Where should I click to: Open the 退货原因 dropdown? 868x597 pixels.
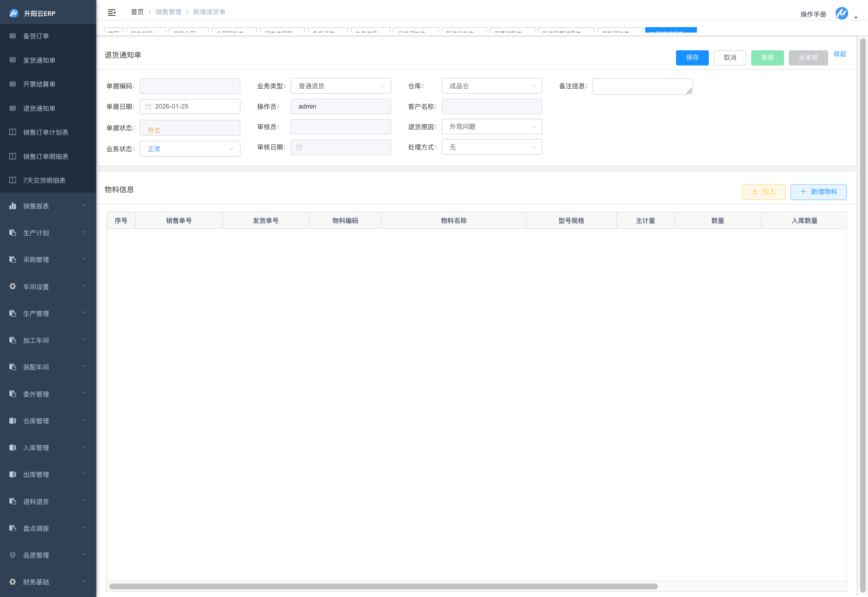coord(492,127)
